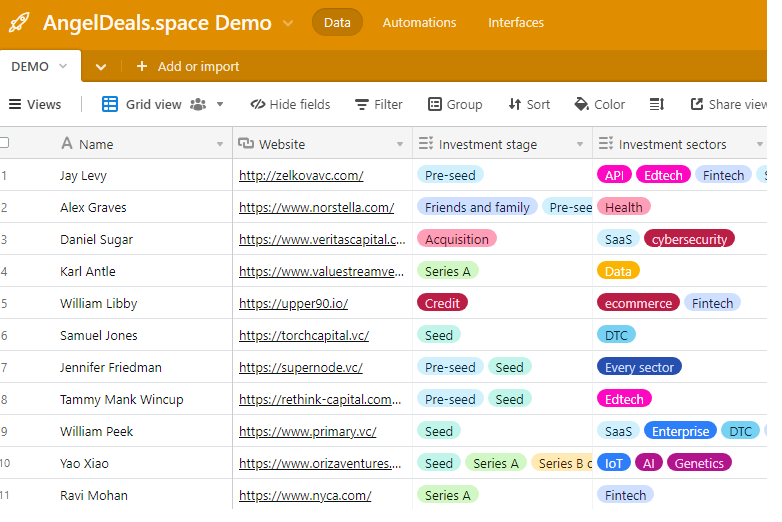Open the zelkovavc.com link
Screen dimensions: 782x522
point(301,175)
